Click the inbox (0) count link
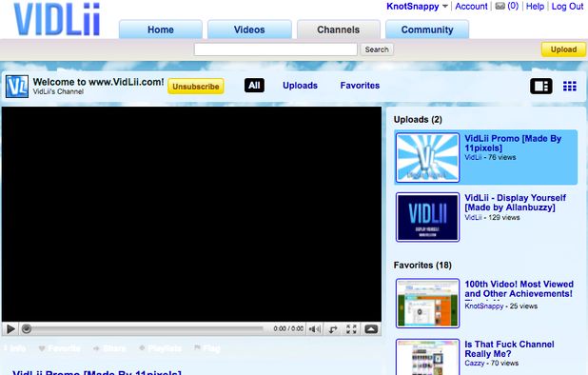The height and width of the screenshot is (375, 588). pyautogui.click(x=513, y=6)
